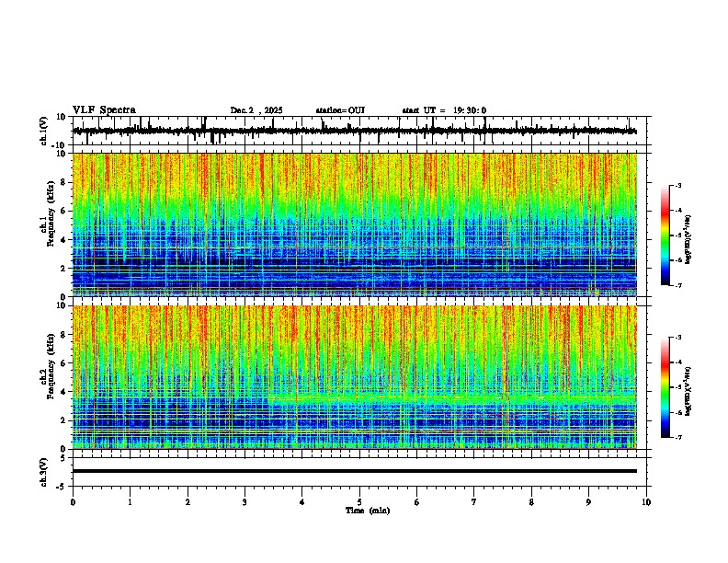Click the "station=OUI" header label

point(340,110)
